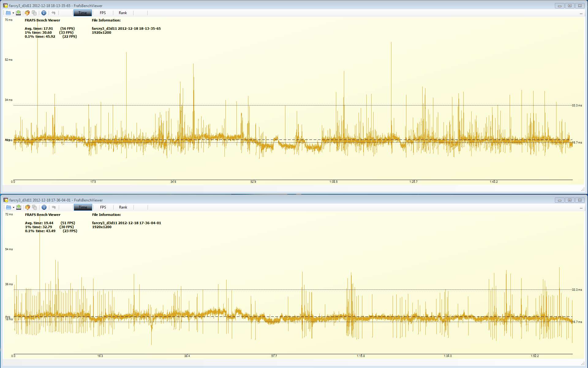Image resolution: width=588 pixels, height=368 pixels.
Task: Click open folder icon in top window
Action: coord(8,13)
